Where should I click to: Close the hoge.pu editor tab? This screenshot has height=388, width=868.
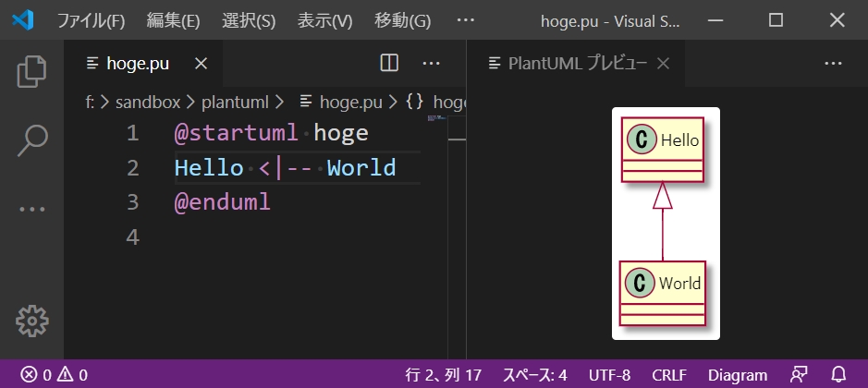pyautogui.click(x=202, y=64)
